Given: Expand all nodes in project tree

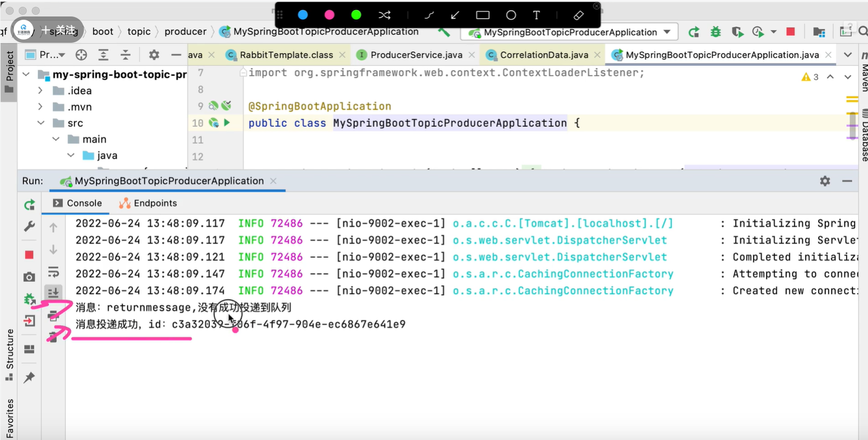Looking at the screenshot, I should [x=103, y=55].
